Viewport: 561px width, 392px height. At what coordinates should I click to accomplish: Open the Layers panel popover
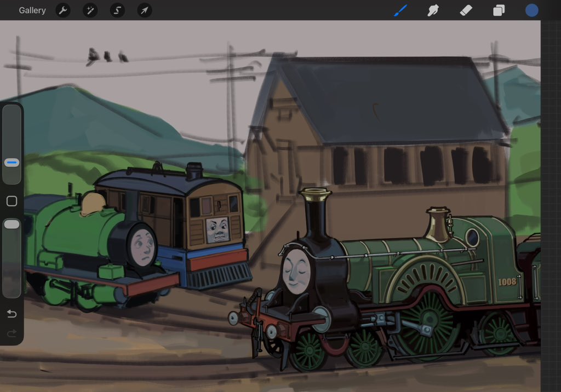click(499, 10)
